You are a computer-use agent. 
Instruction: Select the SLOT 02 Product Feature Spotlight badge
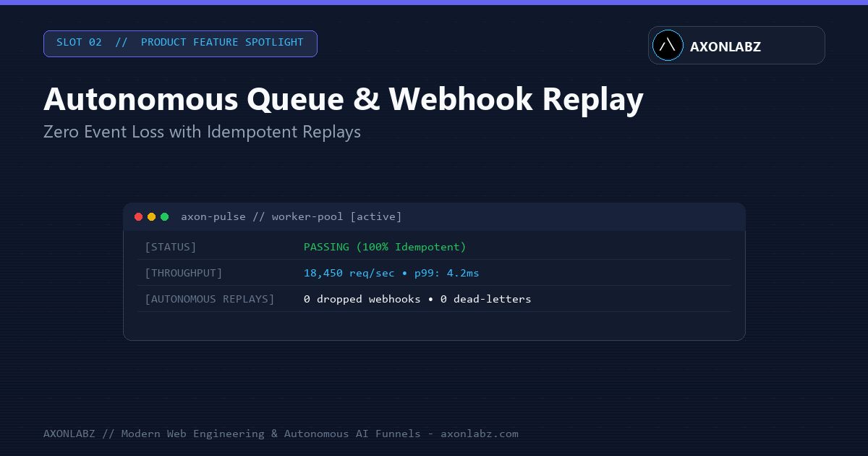coord(180,43)
